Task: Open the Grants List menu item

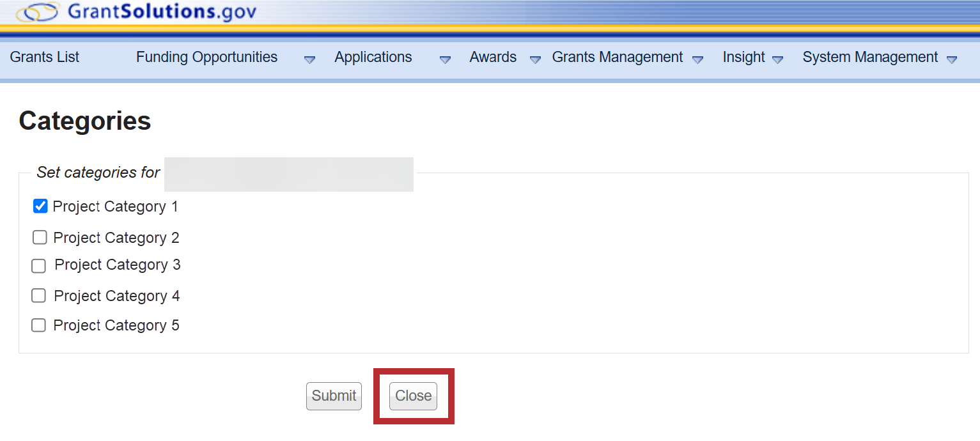Action: pyautogui.click(x=45, y=58)
